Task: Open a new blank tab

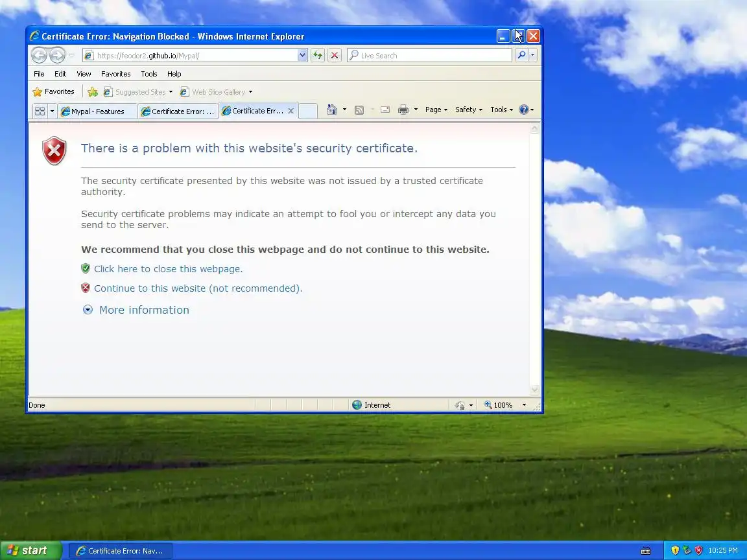Action: pyautogui.click(x=308, y=111)
